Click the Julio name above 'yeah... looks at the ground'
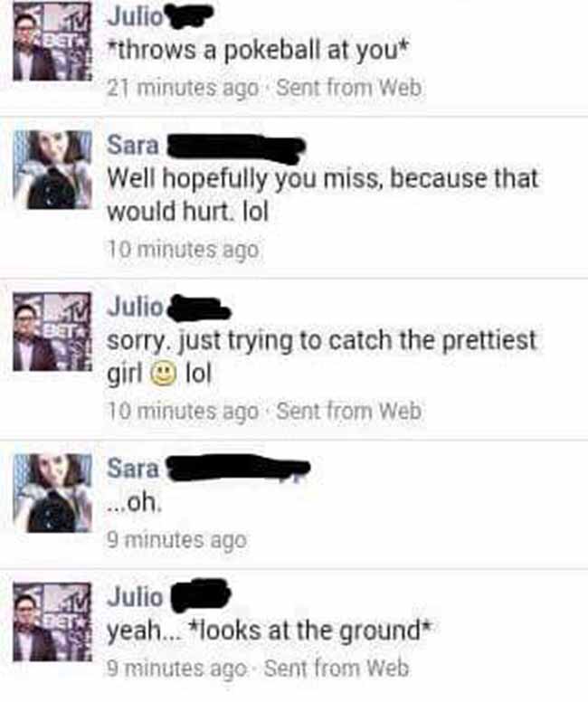588x702 pixels. click(x=136, y=597)
